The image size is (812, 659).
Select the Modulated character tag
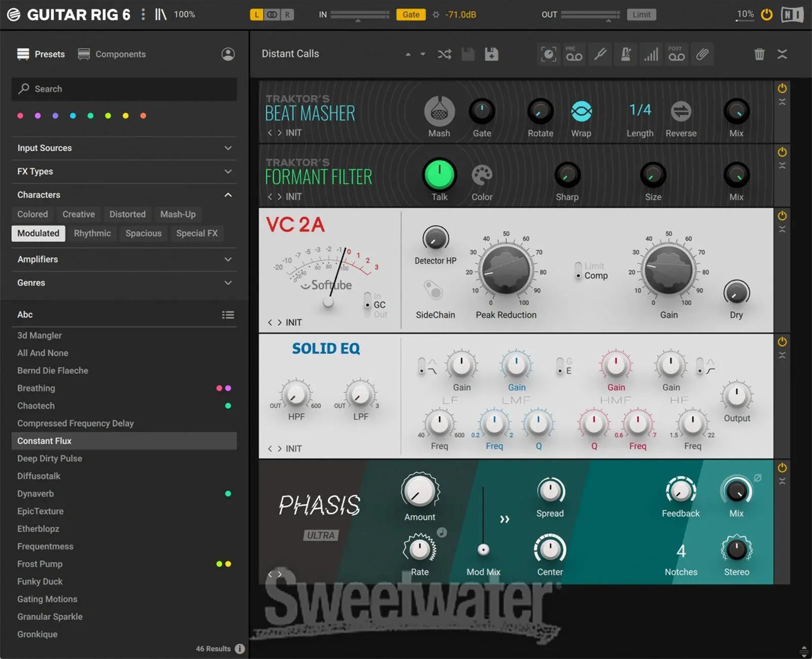pyautogui.click(x=38, y=234)
